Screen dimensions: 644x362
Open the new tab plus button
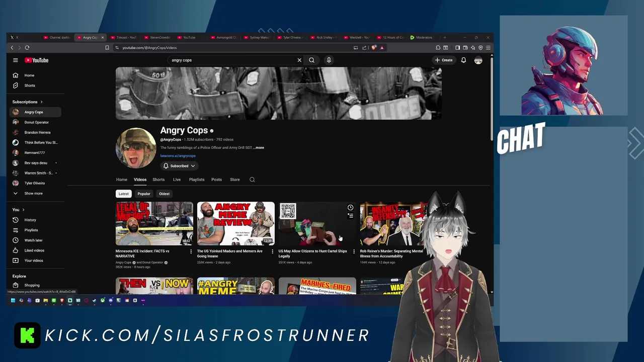click(444, 37)
